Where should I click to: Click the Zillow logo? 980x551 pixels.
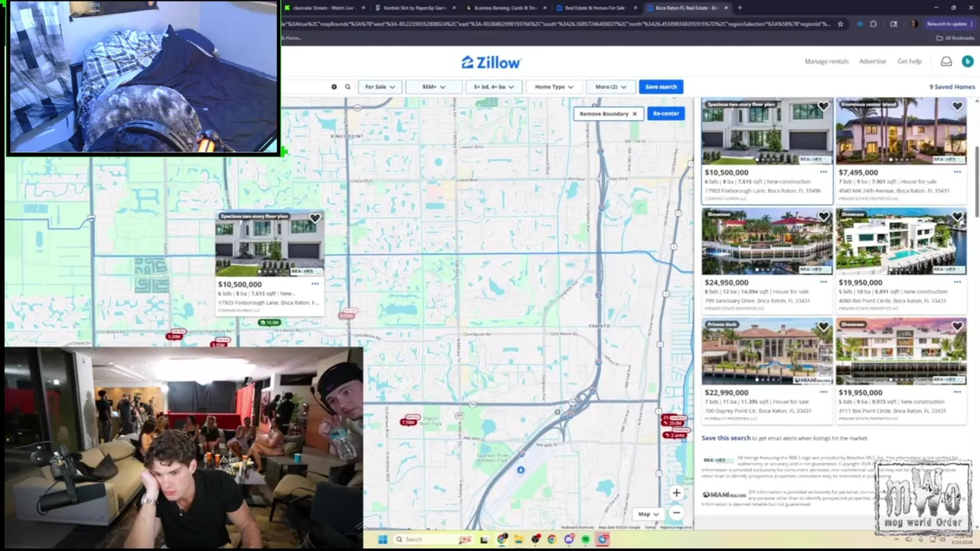click(491, 63)
